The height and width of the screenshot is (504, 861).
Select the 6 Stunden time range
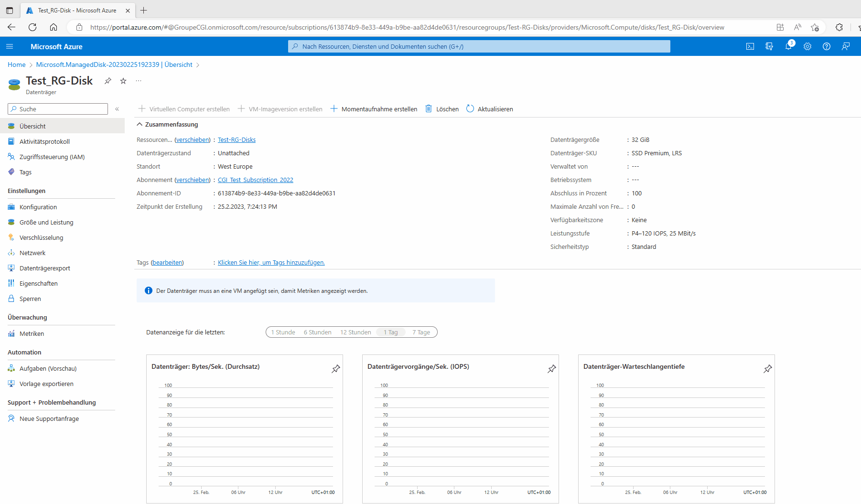pyautogui.click(x=317, y=332)
